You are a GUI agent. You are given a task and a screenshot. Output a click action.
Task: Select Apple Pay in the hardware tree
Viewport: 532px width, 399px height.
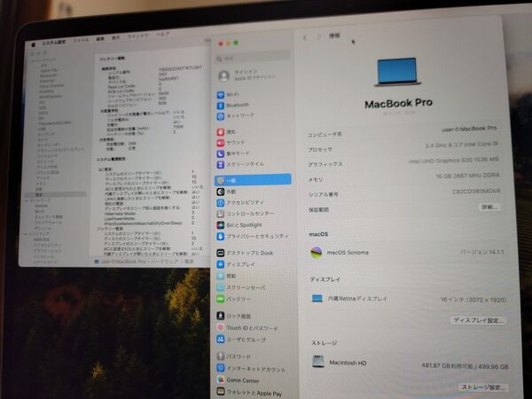(x=49, y=71)
